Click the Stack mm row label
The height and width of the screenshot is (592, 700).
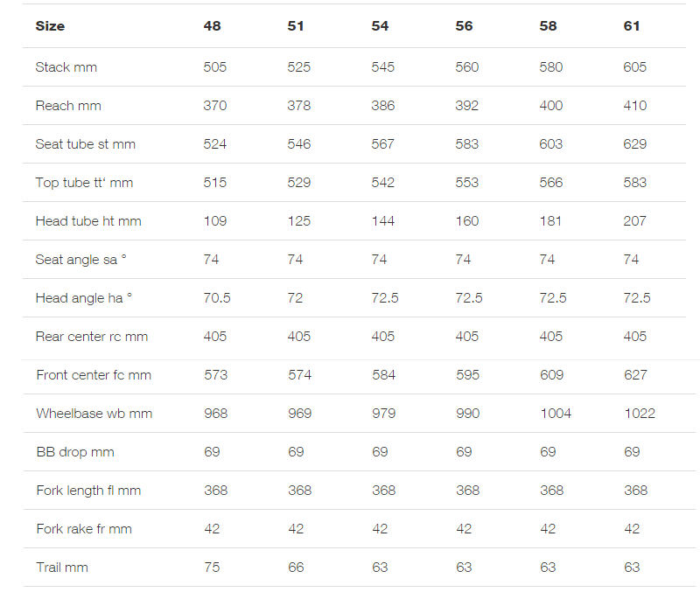point(66,67)
